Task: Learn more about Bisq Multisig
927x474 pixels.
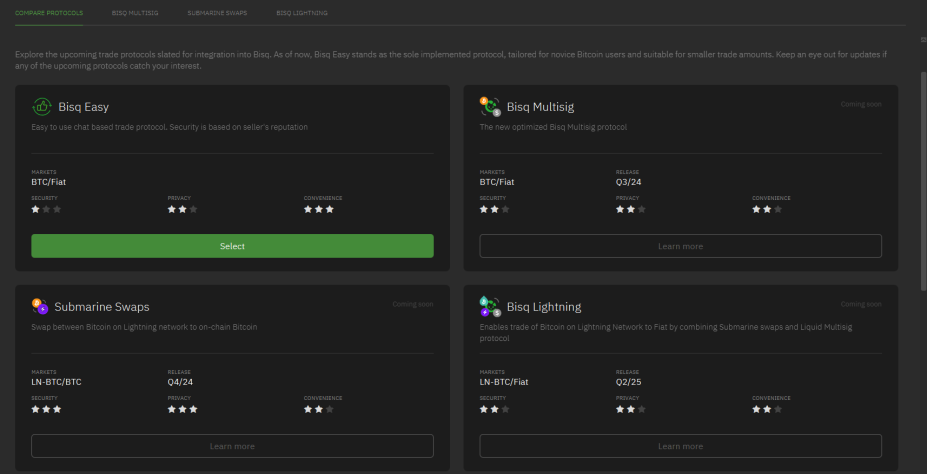Action: (680, 246)
